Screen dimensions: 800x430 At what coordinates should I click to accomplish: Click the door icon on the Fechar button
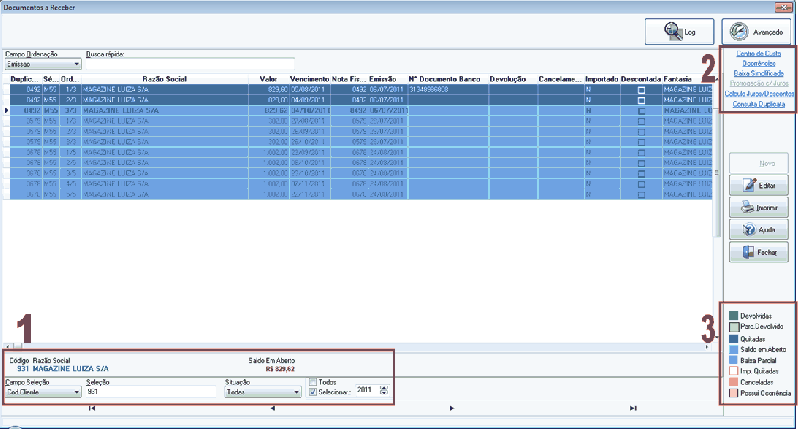[748, 252]
